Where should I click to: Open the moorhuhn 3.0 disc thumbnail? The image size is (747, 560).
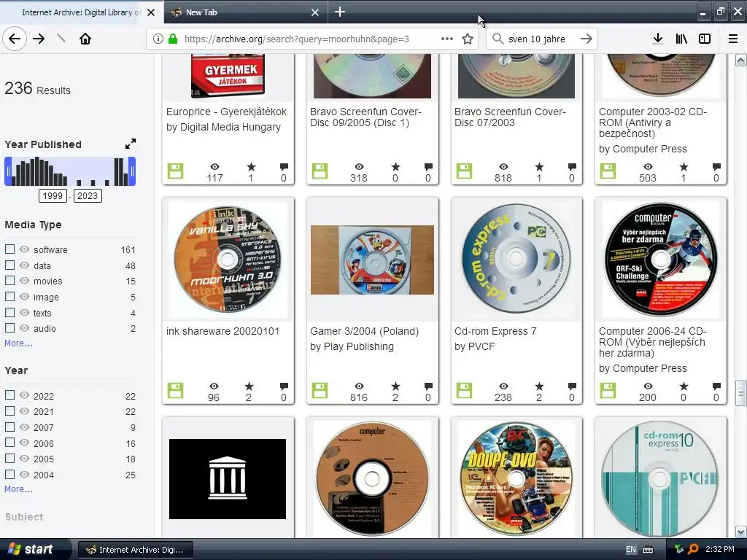click(x=228, y=260)
